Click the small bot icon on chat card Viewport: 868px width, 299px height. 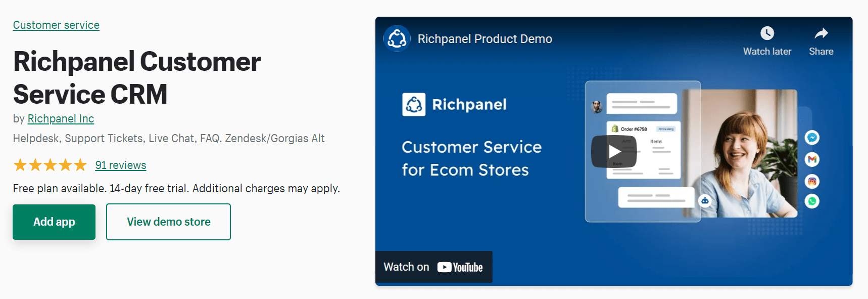click(x=705, y=201)
